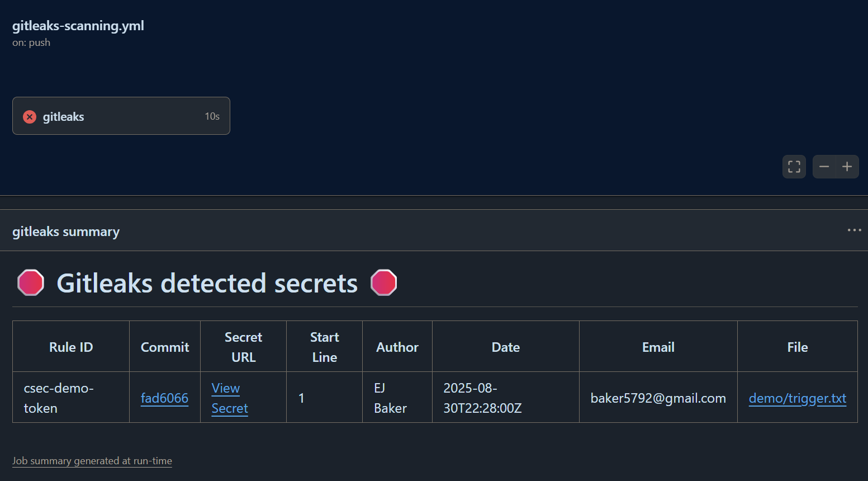Image resolution: width=868 pixels, height=481 pixels.
Task: Open commit fad6066
Action: (x=164, y=398)
